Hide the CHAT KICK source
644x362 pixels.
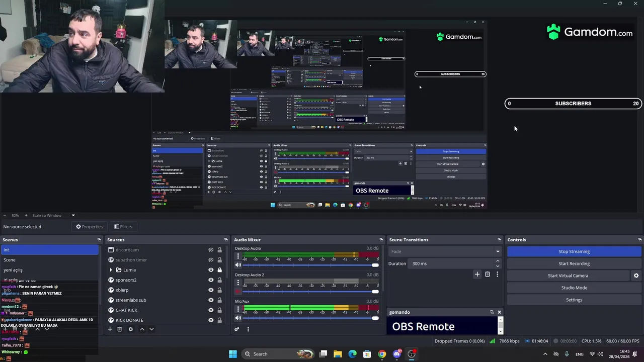coord(211,310)
